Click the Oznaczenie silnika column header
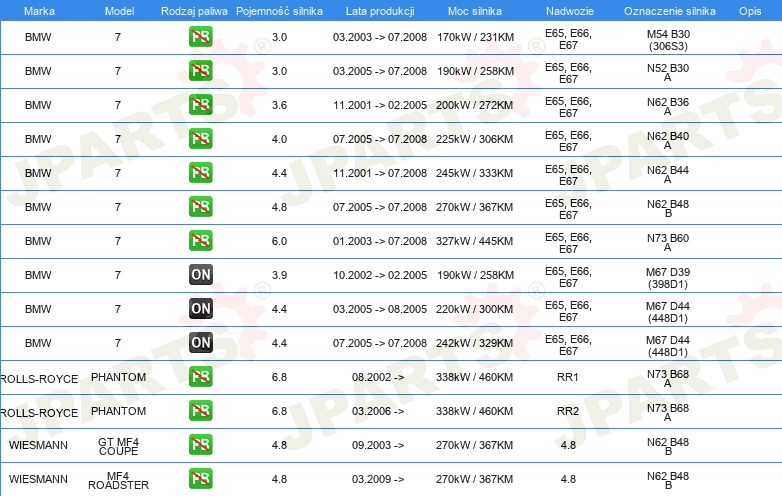This screenshot has height=496, width=782. 670,11
